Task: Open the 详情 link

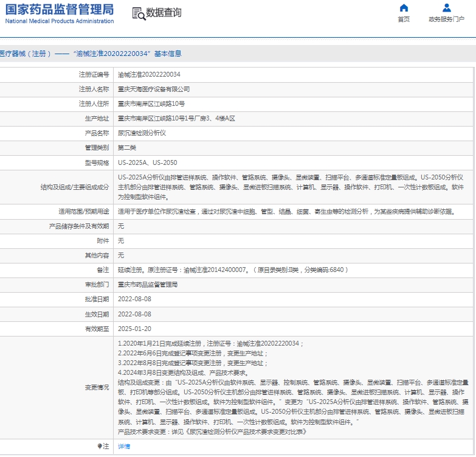Action: click(124, 447)
